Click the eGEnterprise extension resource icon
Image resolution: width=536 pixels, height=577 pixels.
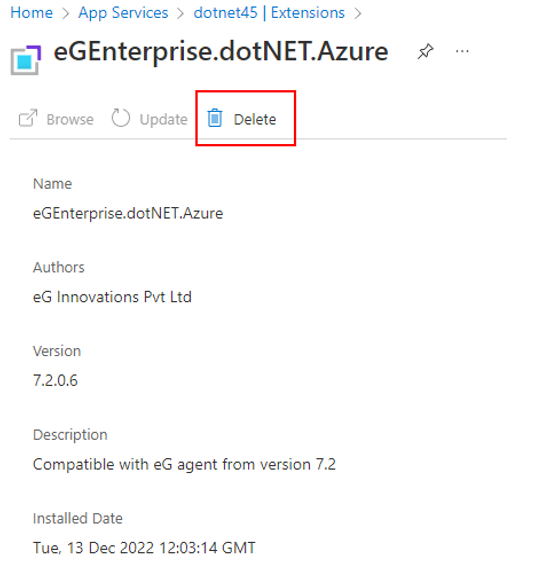coord(26,60)
